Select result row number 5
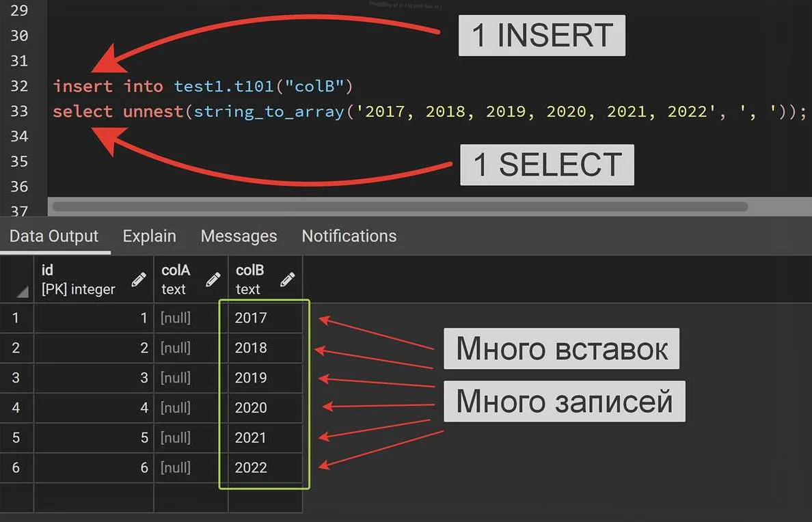Screen dimensions: 812x522 (x=16, y=437)
